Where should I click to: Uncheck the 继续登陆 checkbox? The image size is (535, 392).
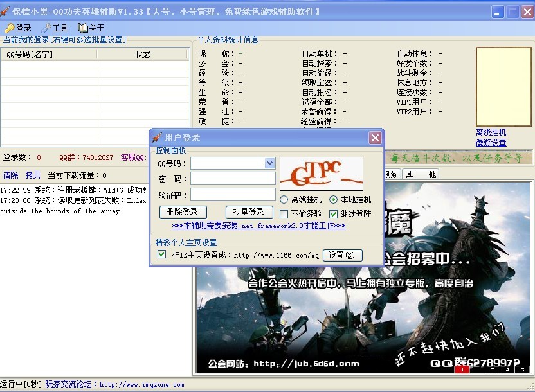point(333,214)
